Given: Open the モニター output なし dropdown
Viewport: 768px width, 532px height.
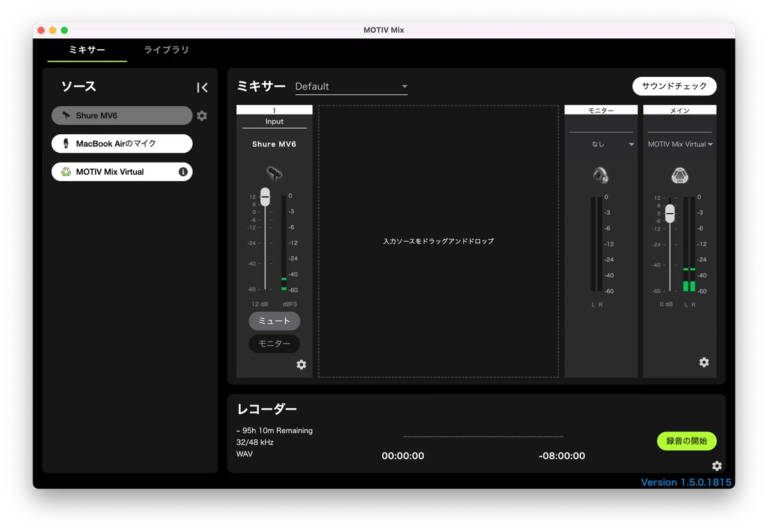Looking at the screenshot, I should click(601, 144).
